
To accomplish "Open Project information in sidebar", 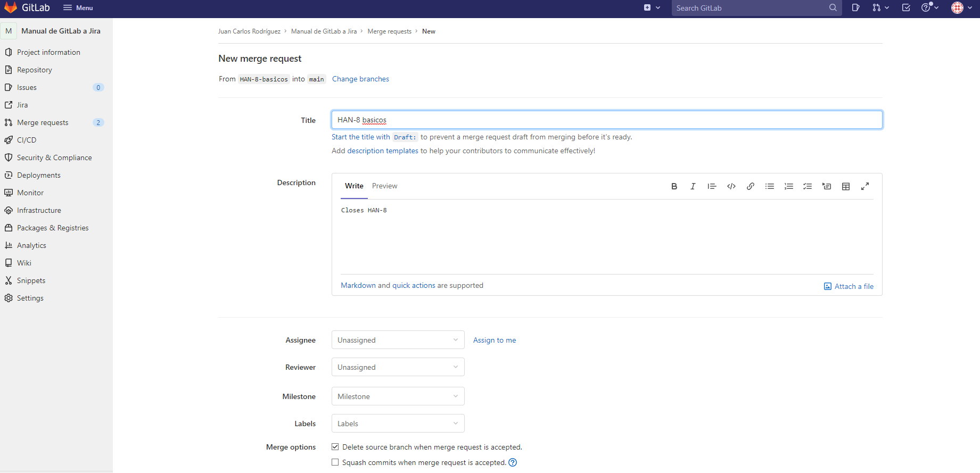I will pyautogui.click(x=48, y=52).
